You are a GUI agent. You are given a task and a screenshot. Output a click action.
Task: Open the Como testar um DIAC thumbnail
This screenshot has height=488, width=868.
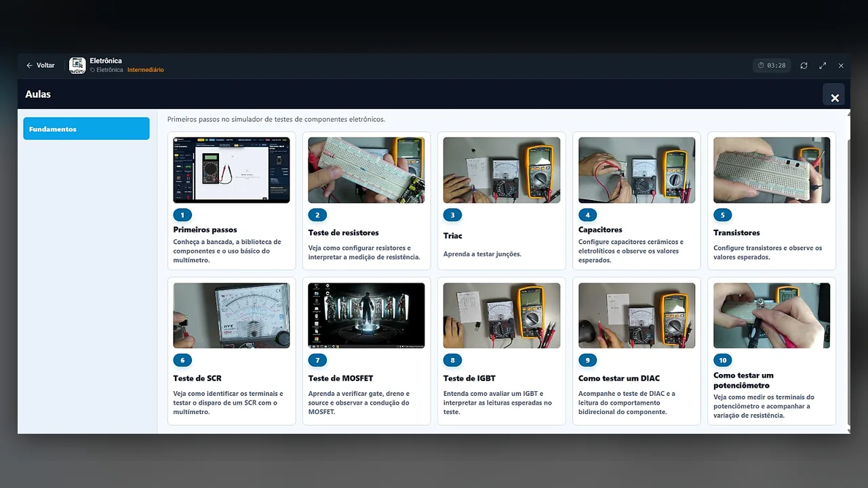[637, 316]
